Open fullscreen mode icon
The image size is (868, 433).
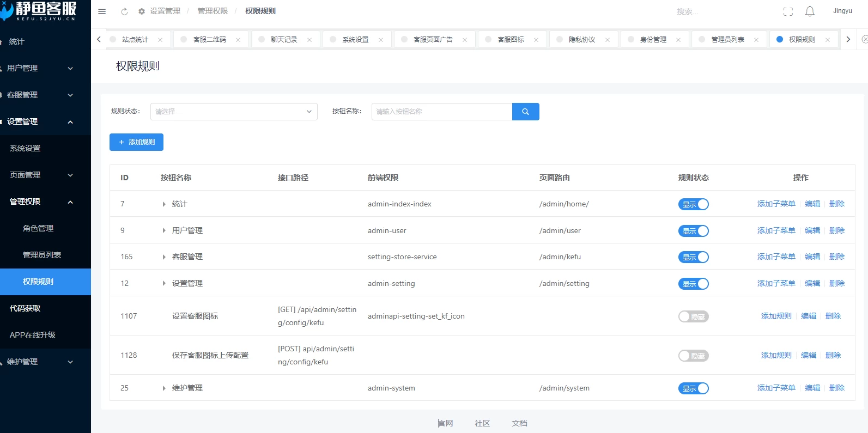pyautogui.click(x=788, y=11)
